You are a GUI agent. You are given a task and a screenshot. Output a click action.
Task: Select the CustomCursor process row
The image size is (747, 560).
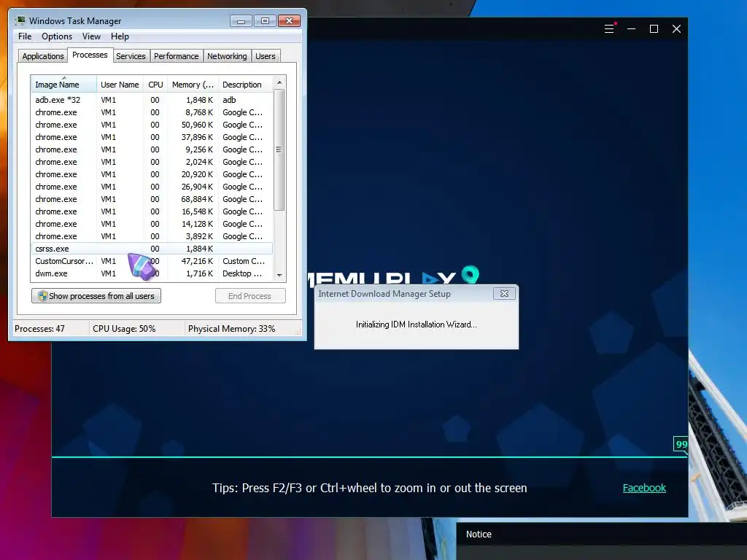pos(152,261)
